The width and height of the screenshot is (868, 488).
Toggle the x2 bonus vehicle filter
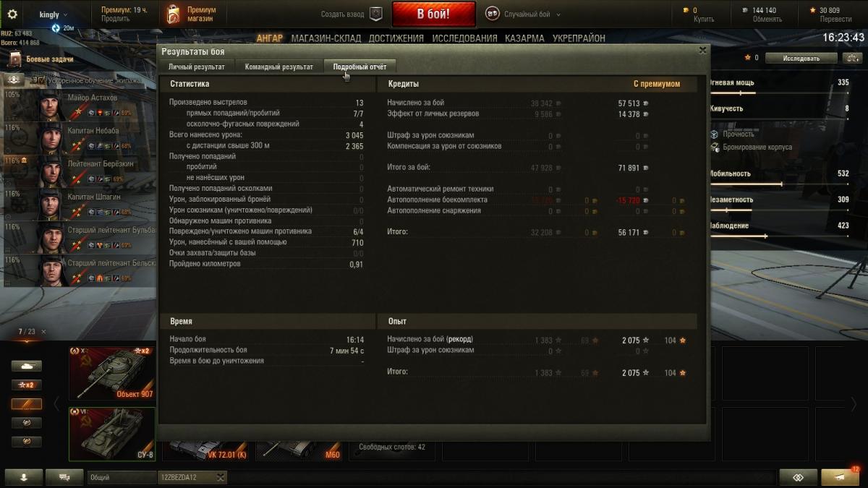26,385
